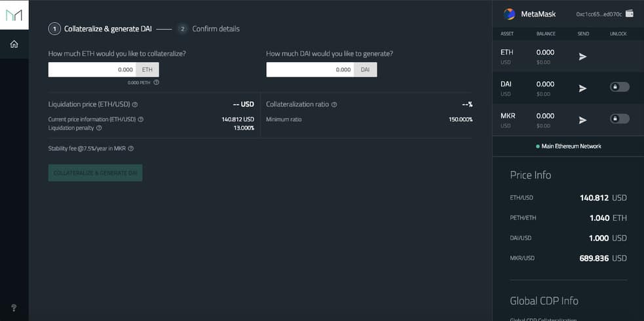Toggle the DAI unlock switch
Screen dimensions: 644x321
[619, 87]
